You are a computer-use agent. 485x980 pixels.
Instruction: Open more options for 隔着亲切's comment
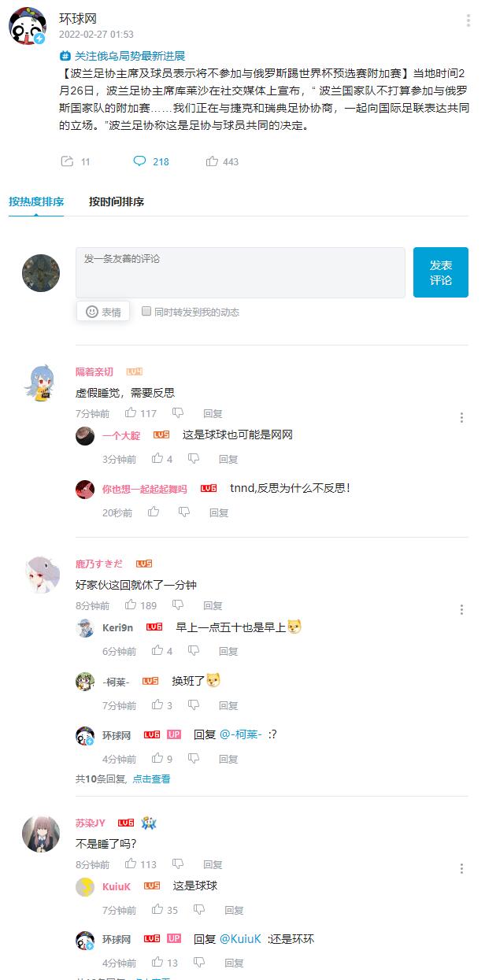coord(461,418)
